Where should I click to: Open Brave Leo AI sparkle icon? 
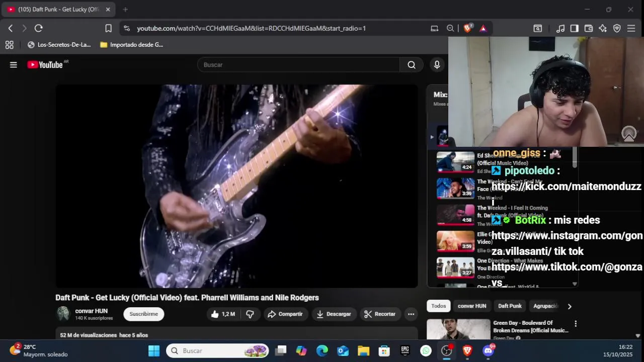(602, 28)
